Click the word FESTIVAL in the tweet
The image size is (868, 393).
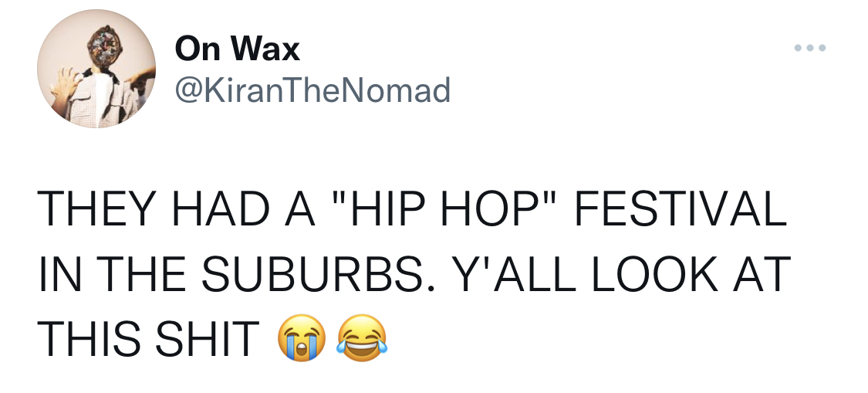pyautogui.click(x=681, y=209)
